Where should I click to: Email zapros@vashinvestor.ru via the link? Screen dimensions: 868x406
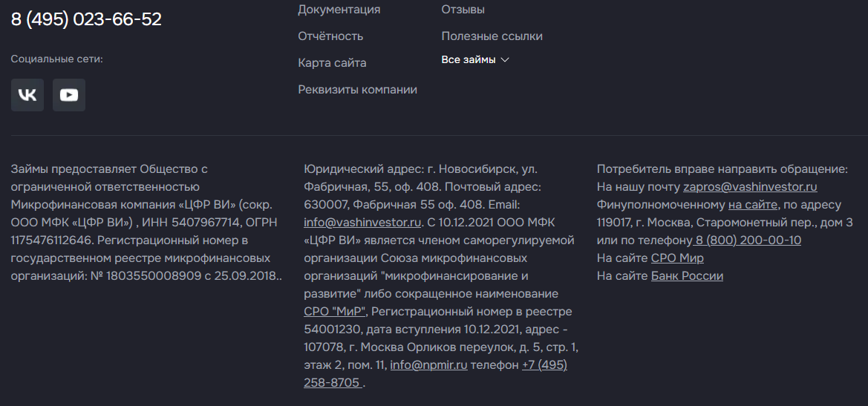[x=750, y=187]
